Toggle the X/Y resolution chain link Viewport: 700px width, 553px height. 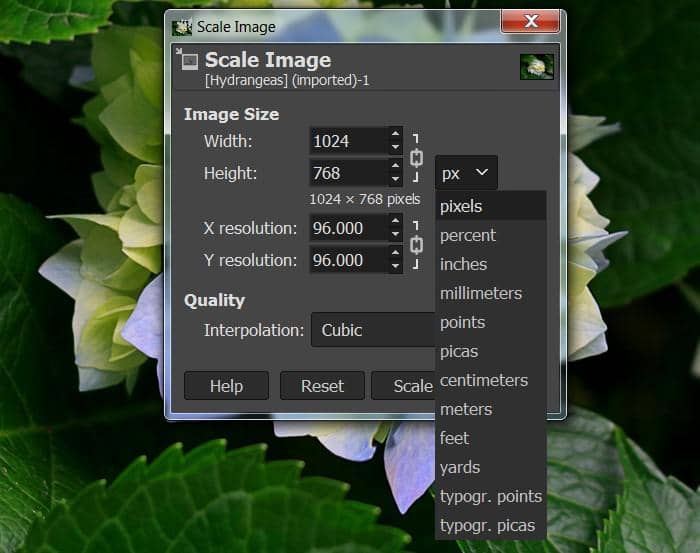416,245
